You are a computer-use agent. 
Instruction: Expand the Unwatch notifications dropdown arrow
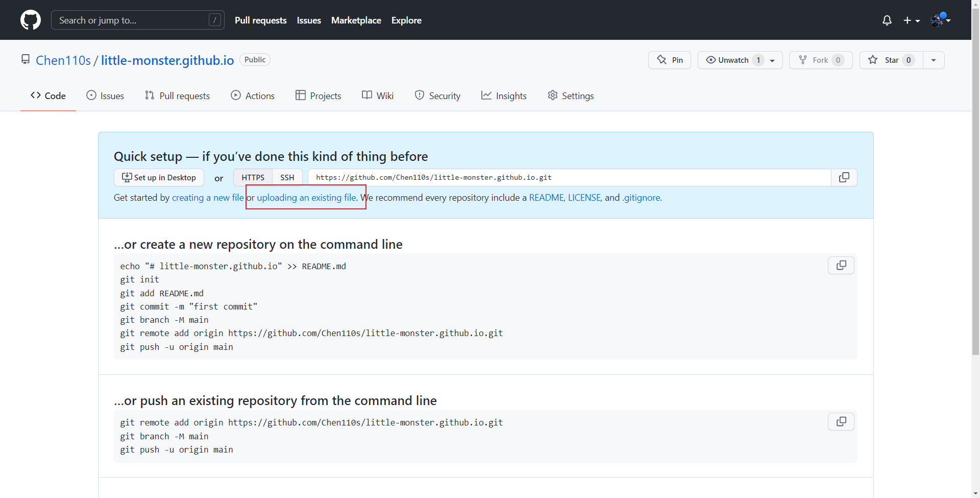773,60
